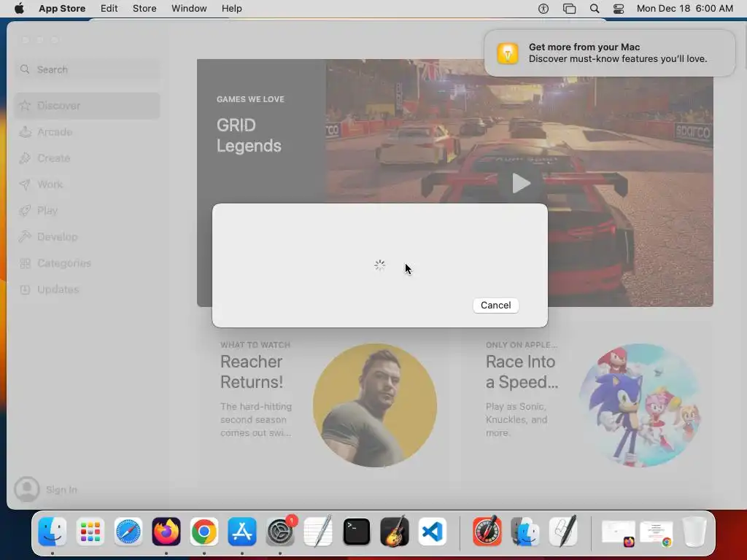The image size is (747, 560).
Task: Click the date and time in the menu bar
Action: (684, 9)
